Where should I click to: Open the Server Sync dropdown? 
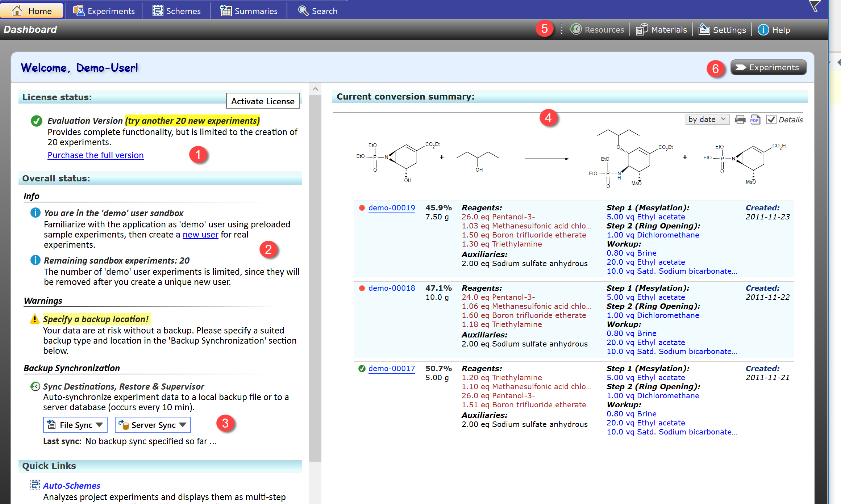(x=153, y=425)
